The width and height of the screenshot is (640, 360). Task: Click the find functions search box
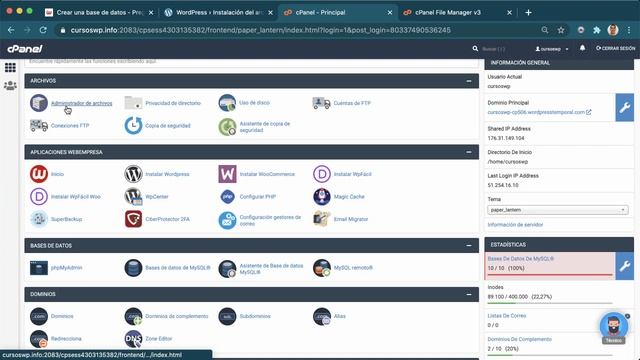251,62
